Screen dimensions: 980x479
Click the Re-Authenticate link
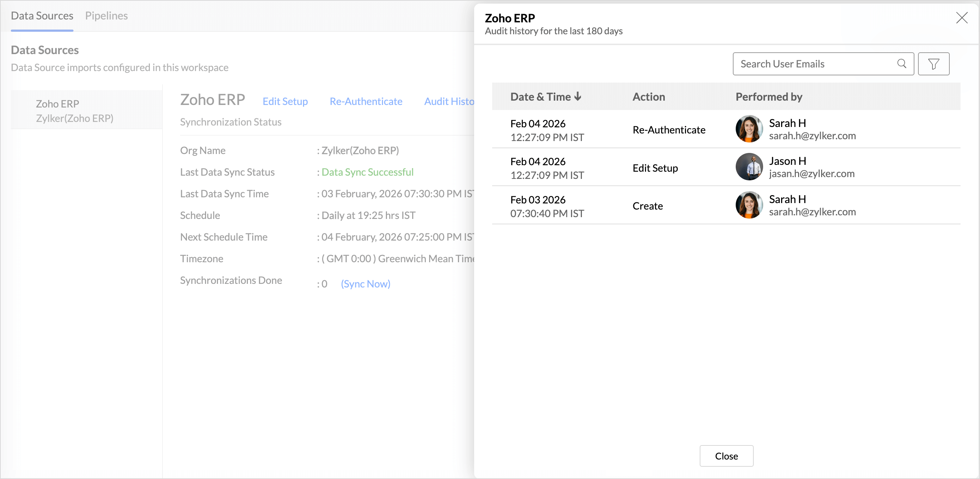point(366,101)
